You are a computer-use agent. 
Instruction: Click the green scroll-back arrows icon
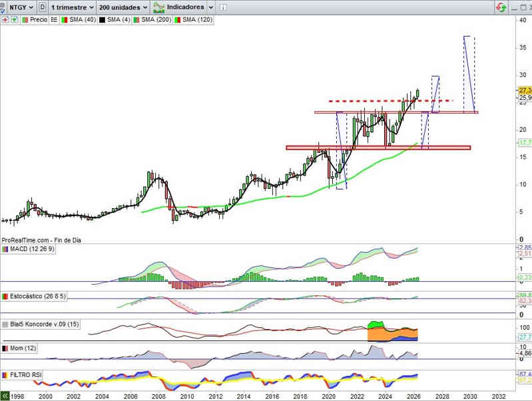[5, 396]
